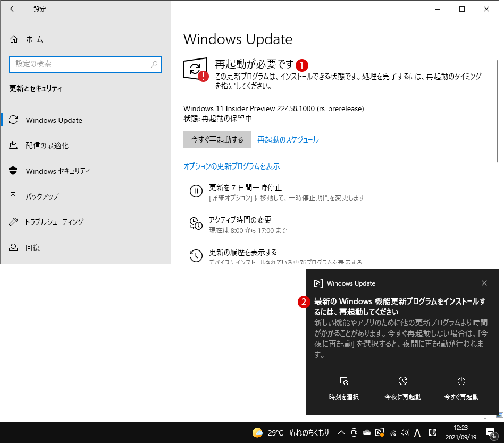Click the Windows Update restart tray icon
This screenshot has width=504, height=443.
tap(380, 433)
